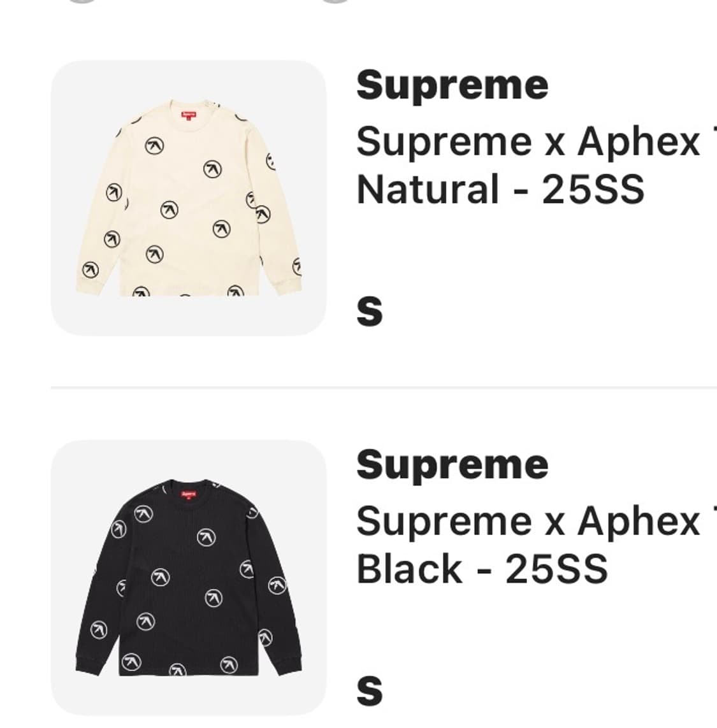The image size is (717, 728).
Task: Select the 'Natural - 25SS' text
Action: 500,189
